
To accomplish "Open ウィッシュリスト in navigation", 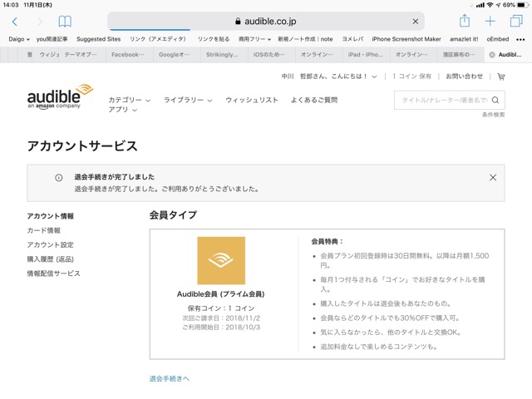I will pyautogui.click(x=252, y=101).
